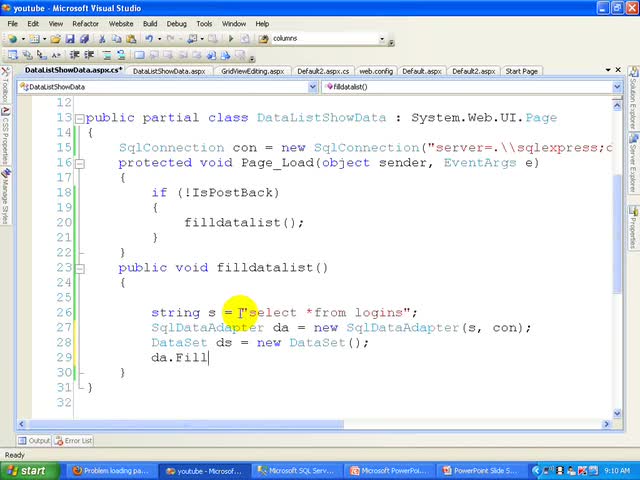Click the horizontal scrollbar thumb in the editor

(187, 424)
